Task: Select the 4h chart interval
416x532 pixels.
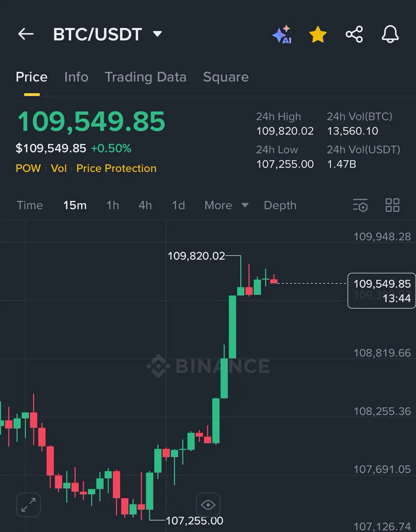Action: pyautogui.click(x=145, y=205)
